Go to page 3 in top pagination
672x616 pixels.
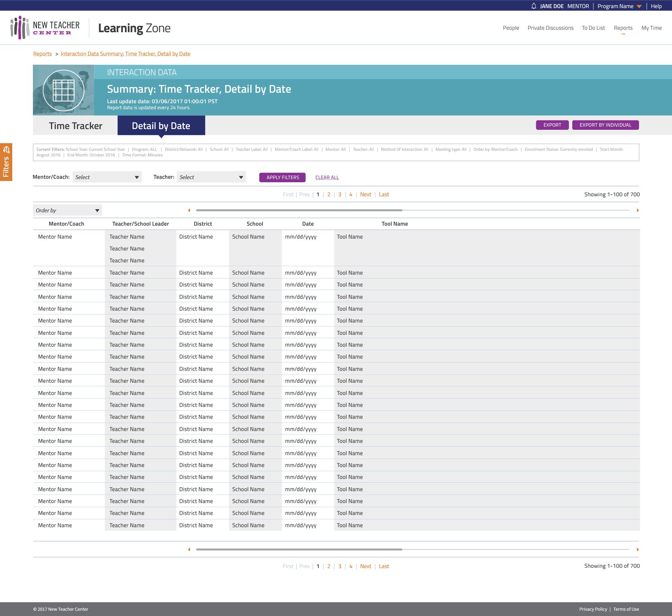(x=339, y=194)
